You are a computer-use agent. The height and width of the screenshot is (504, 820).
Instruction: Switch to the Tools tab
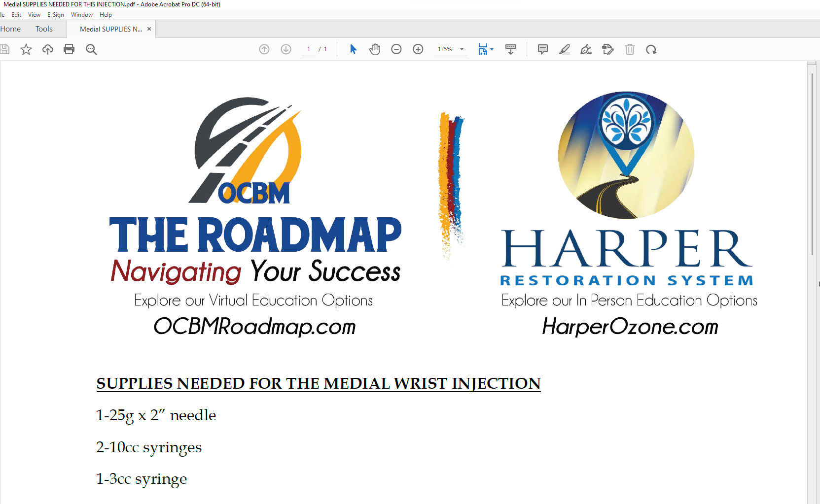click(x=44, y=29)
